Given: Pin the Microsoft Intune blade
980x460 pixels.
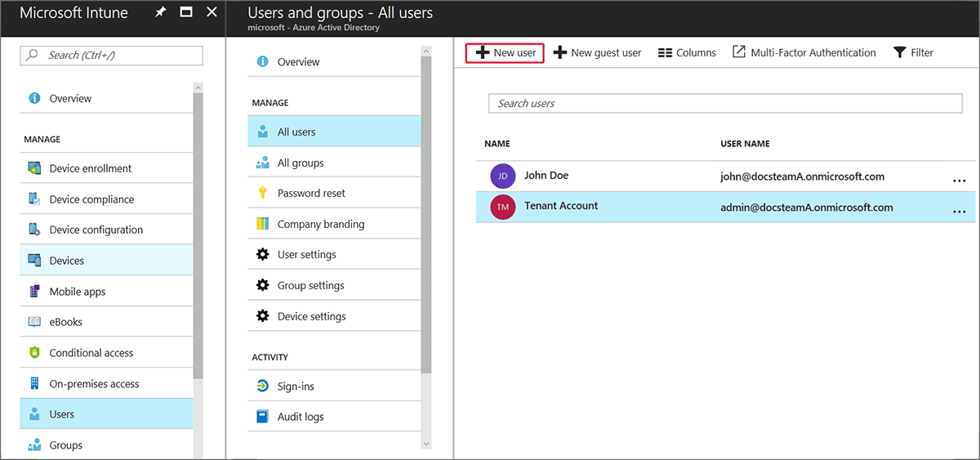Looking at the screenshot, I should (x=160, y=12).
